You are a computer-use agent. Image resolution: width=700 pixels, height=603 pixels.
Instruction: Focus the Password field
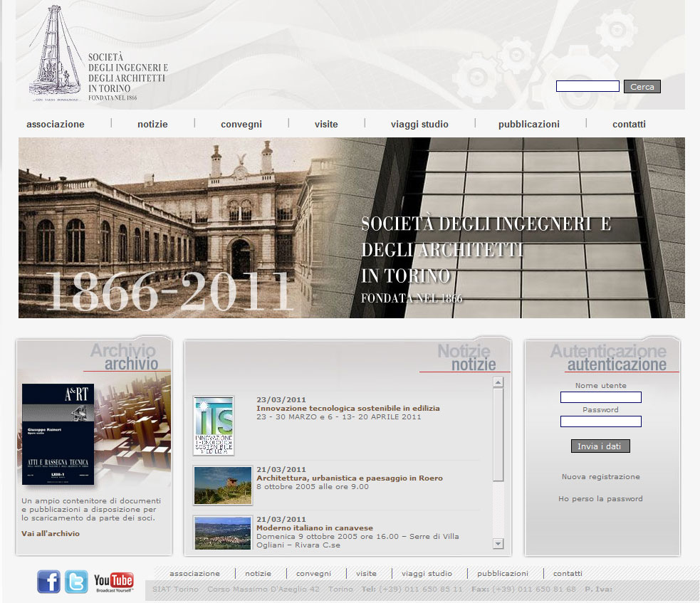pos(601,421)
